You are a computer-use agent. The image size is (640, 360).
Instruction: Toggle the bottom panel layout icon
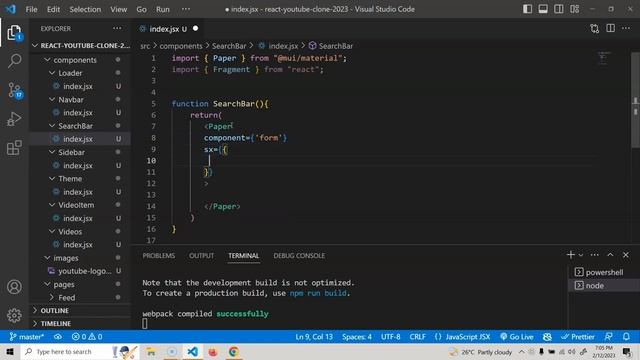[543, 9]
